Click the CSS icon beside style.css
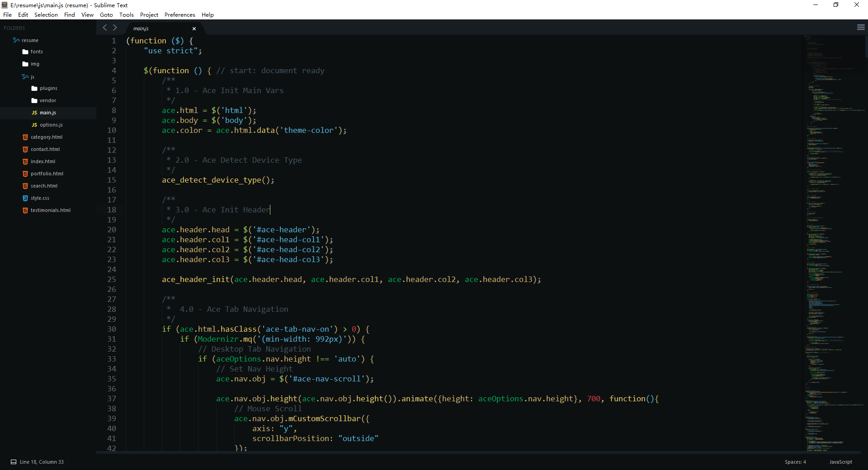 pyautogui.click(x=25, y=198)
